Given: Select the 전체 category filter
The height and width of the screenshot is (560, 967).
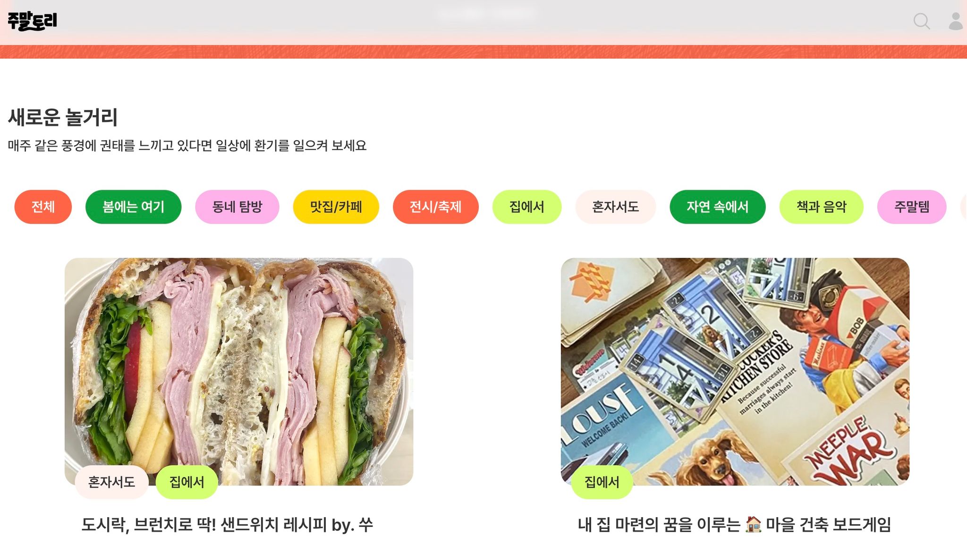Looking at the screenshot, I should [x=43, y=207].
